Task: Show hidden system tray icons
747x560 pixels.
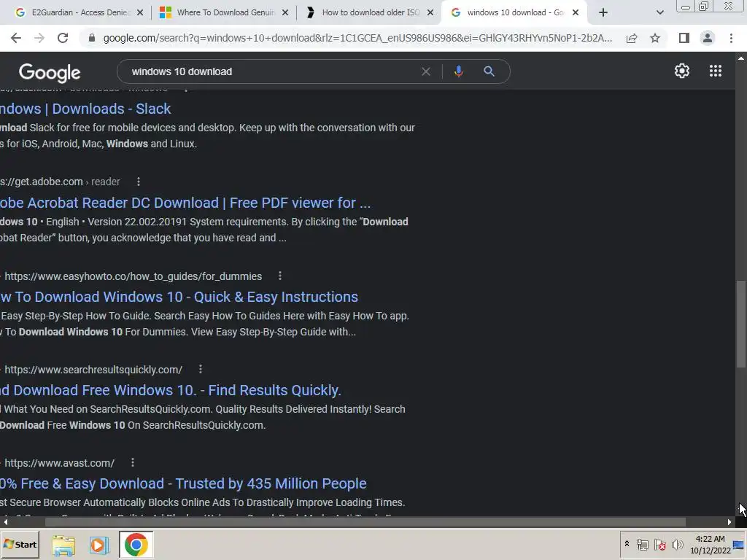Action: click(627, 544)
